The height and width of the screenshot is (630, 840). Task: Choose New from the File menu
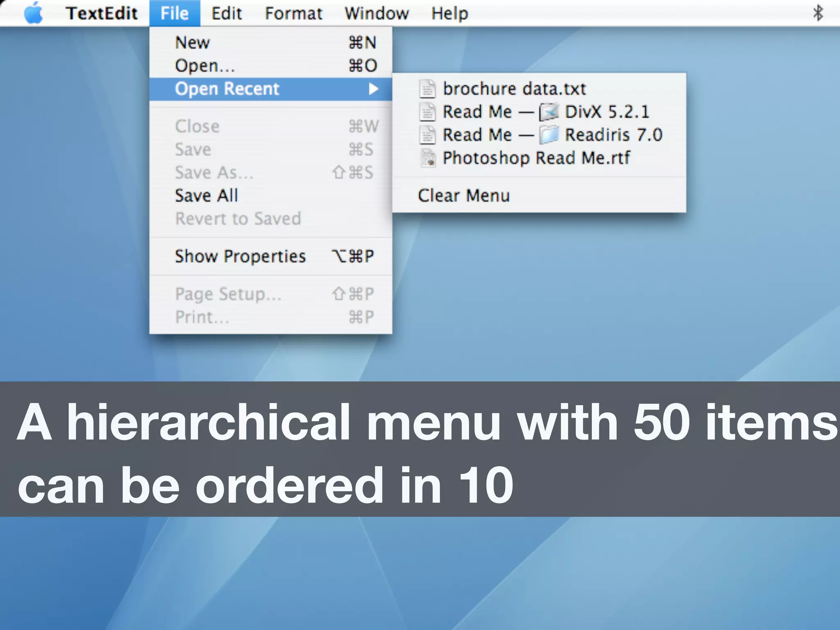coord(271,43)
